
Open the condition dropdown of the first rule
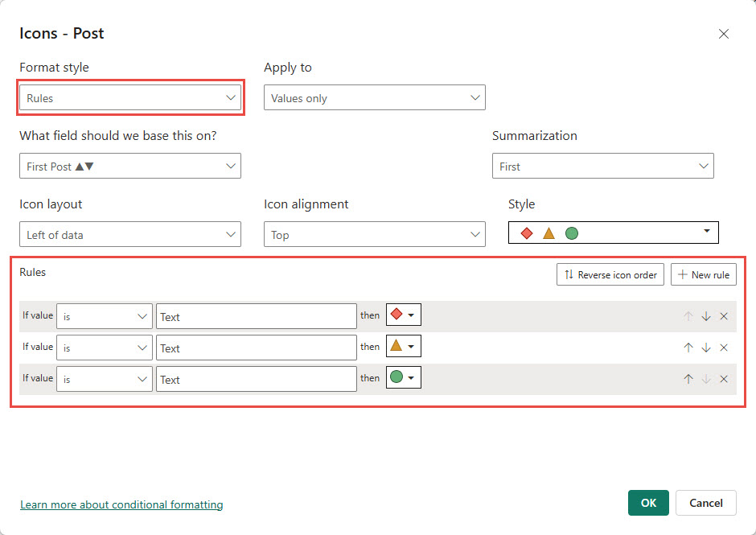point(104,315)
